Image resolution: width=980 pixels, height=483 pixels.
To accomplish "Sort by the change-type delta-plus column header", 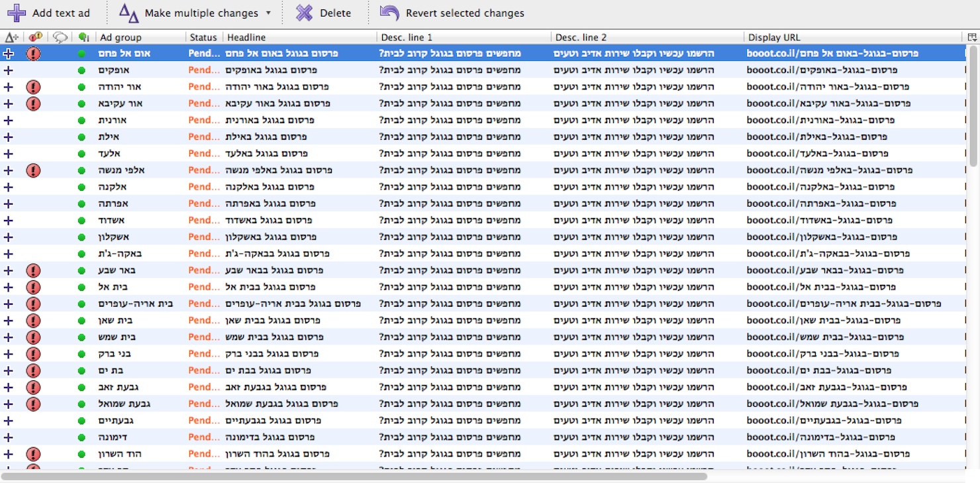I will coord(11,37).
